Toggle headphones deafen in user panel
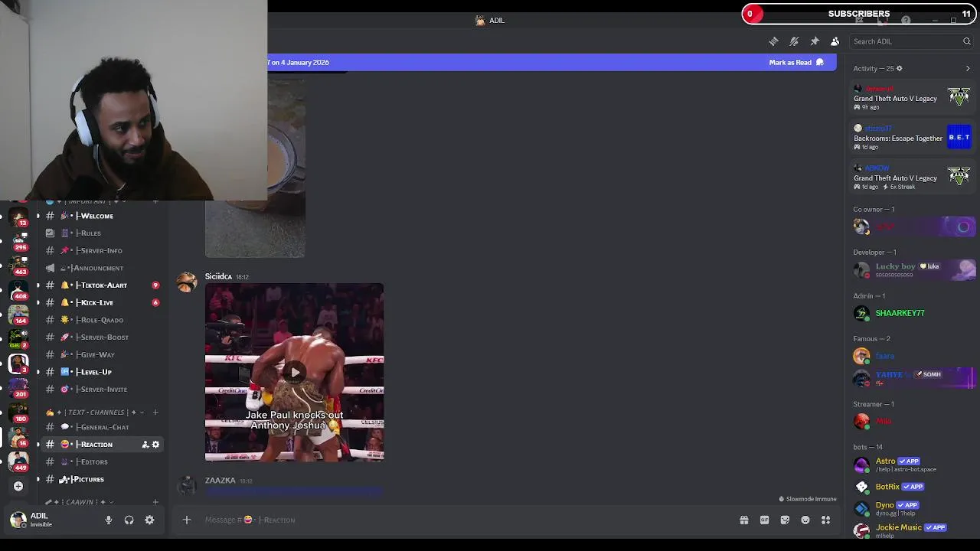Viewport: 980px width, 551px height. point(129,520)
